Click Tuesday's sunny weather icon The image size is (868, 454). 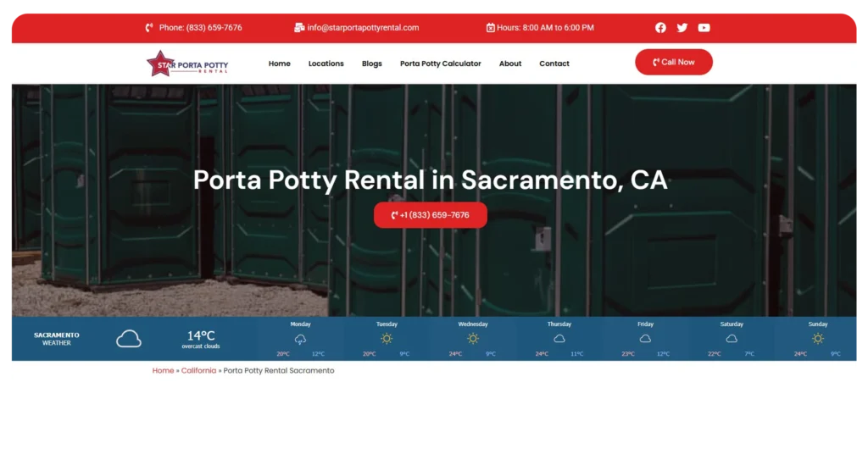click(x=387, y=339)
